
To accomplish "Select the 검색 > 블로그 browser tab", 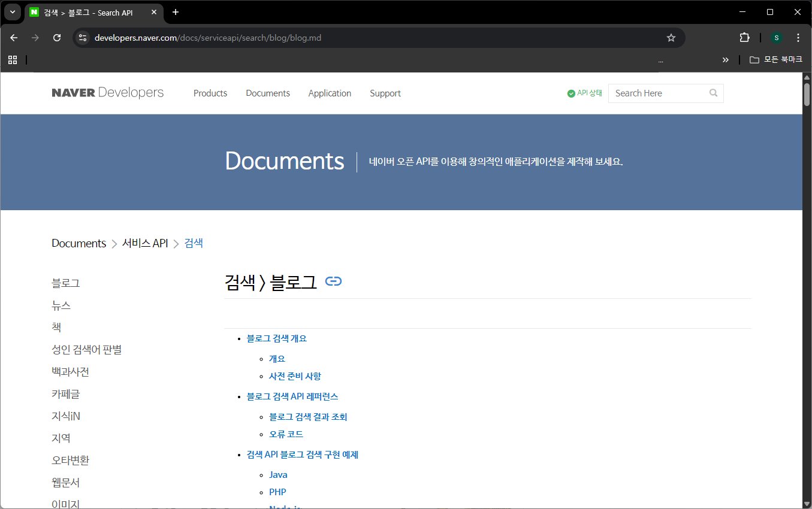I will pos(94,12).
